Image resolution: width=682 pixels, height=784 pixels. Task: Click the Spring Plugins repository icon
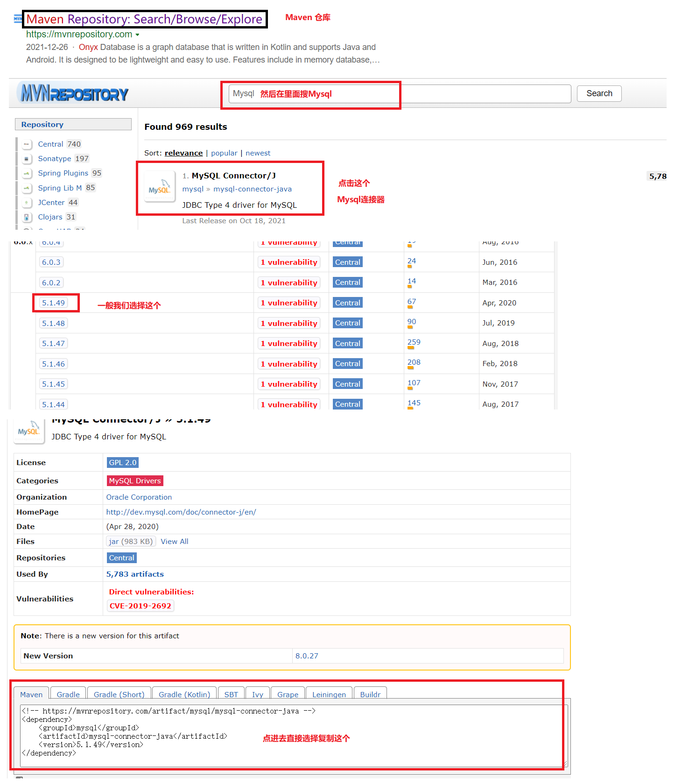point(27,173)
